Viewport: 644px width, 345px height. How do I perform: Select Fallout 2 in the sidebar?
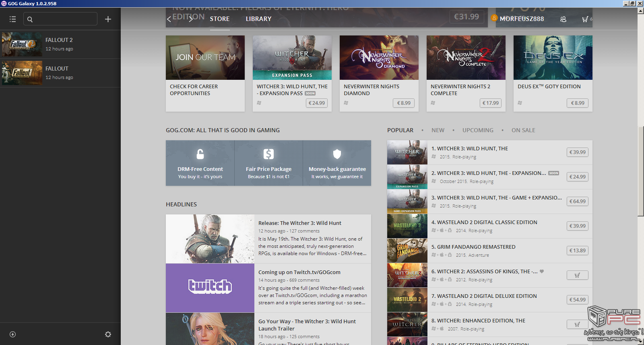[60, 44]
